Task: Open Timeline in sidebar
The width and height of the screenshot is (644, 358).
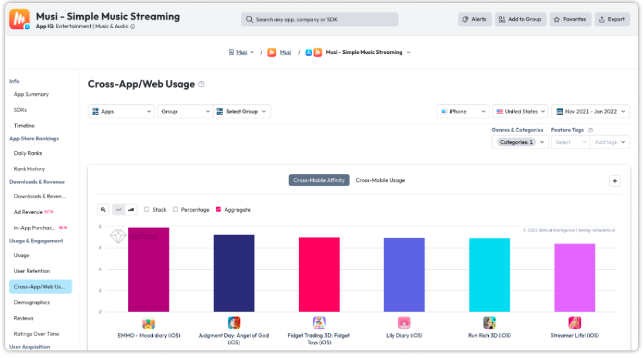Action: pyautogui.click(x=24, y=126)
